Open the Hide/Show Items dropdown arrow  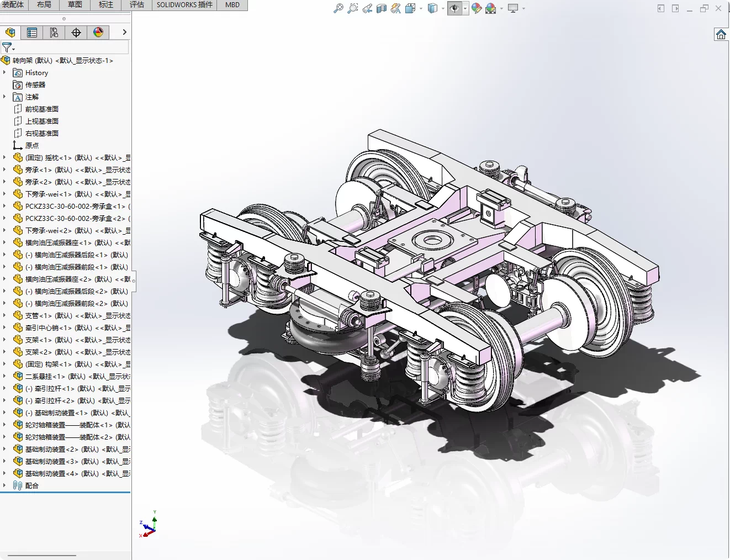(x=465, y=8)
